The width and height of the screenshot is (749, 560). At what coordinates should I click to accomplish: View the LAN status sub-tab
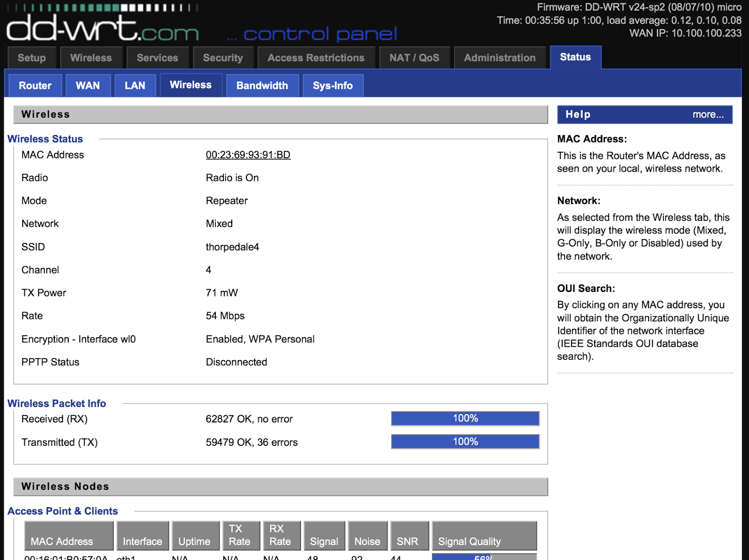click(135, 86)
